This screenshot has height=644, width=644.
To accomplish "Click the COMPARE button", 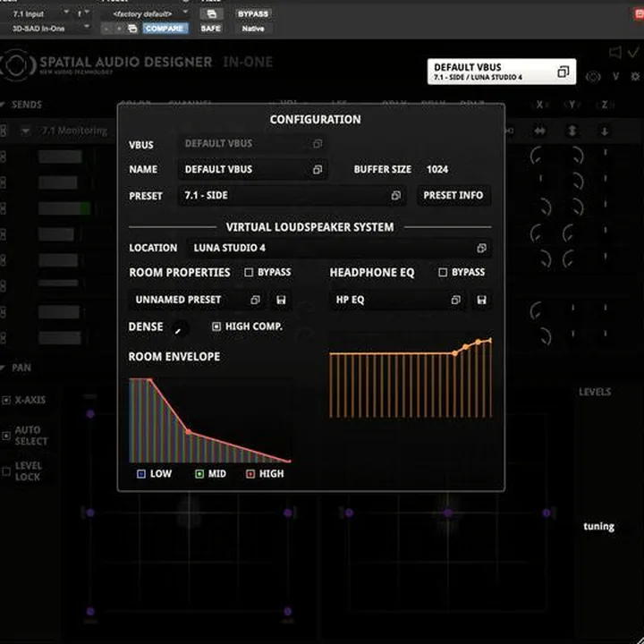I will [165, 29].
